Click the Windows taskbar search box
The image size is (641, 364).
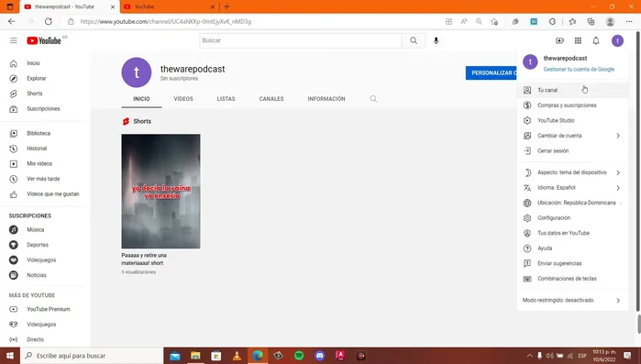92,356
